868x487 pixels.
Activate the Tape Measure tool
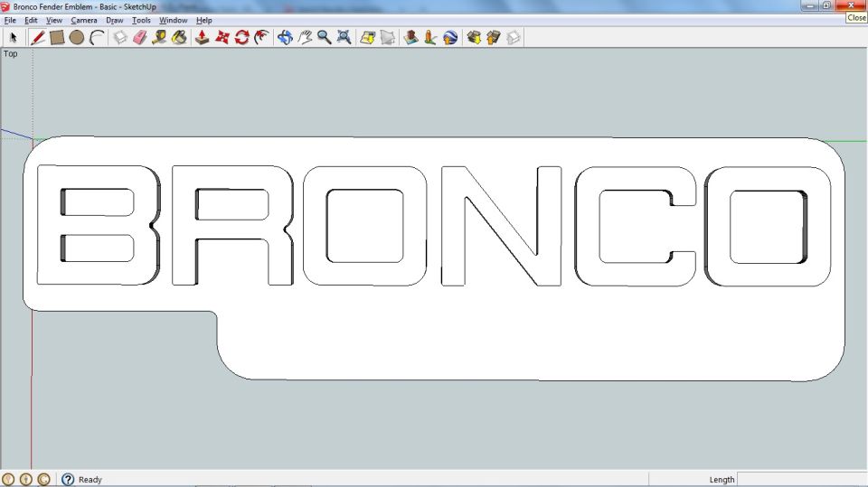(x=159, y=38)
